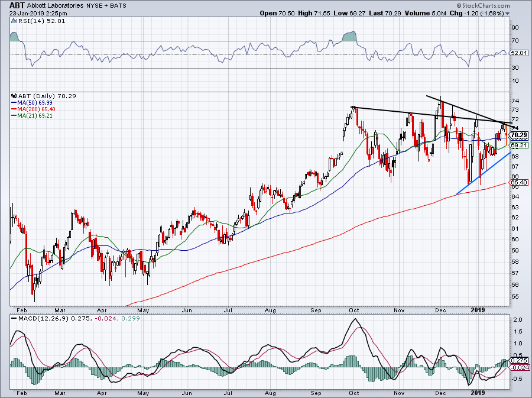Screen dimensions: 532x398
Task: Click the Dec label under MACD panel
Action: [440, 393]
